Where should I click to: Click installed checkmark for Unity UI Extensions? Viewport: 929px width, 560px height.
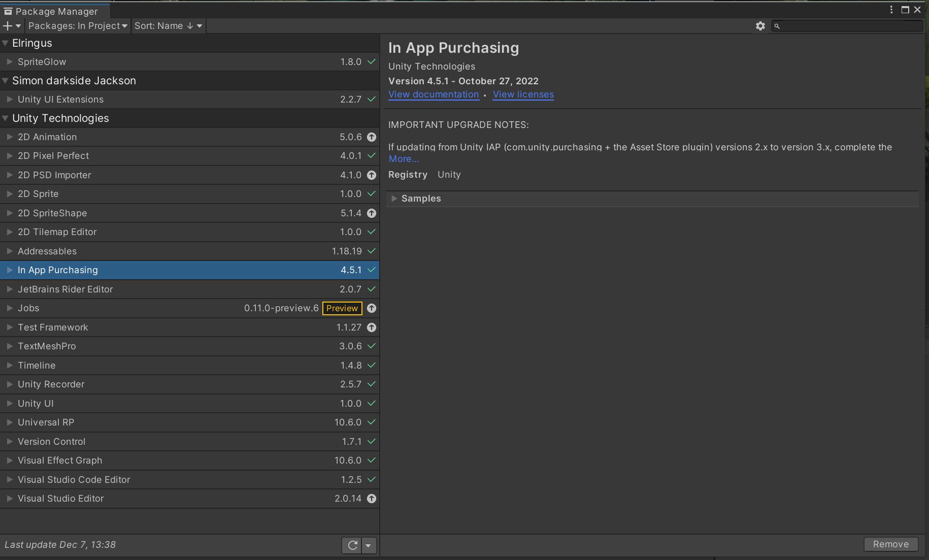(x=372, y=99)
